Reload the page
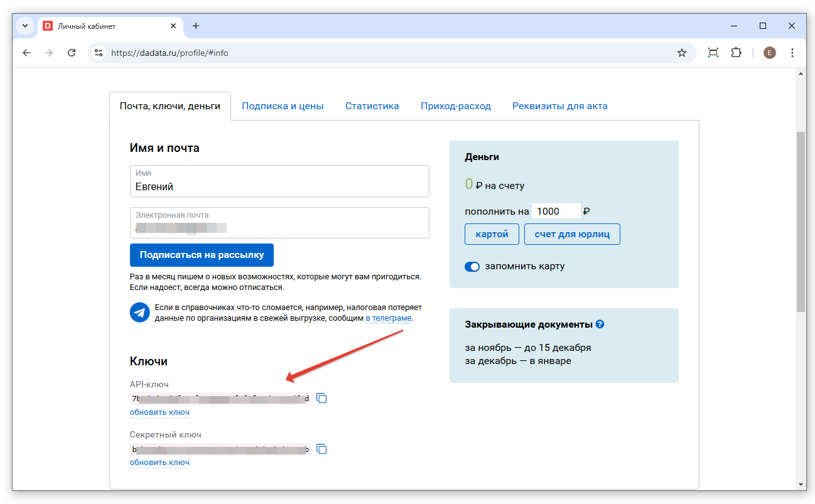The image size is (815, 504). point(72,53)
